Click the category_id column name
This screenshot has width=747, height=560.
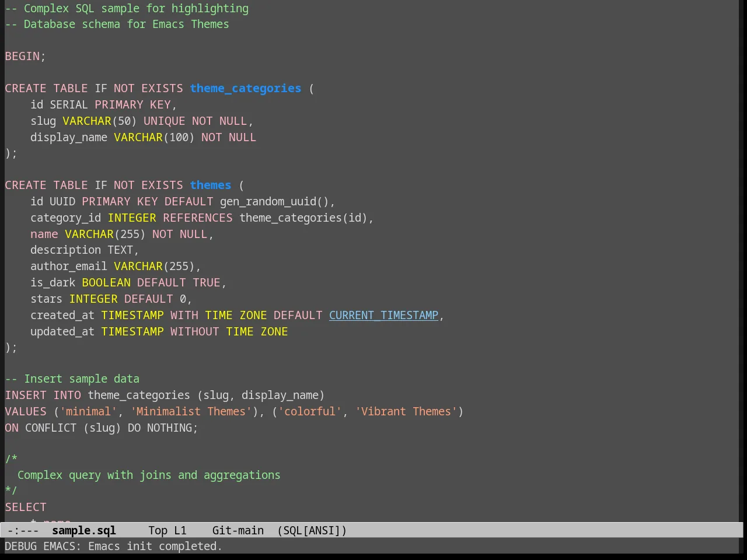(66, 218)
